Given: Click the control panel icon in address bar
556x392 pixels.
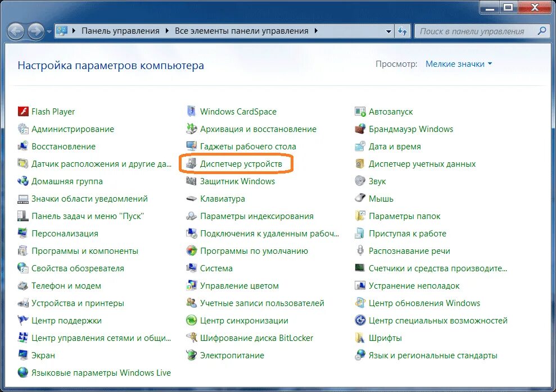Looking at the screenshot, I should coord(62,31).
